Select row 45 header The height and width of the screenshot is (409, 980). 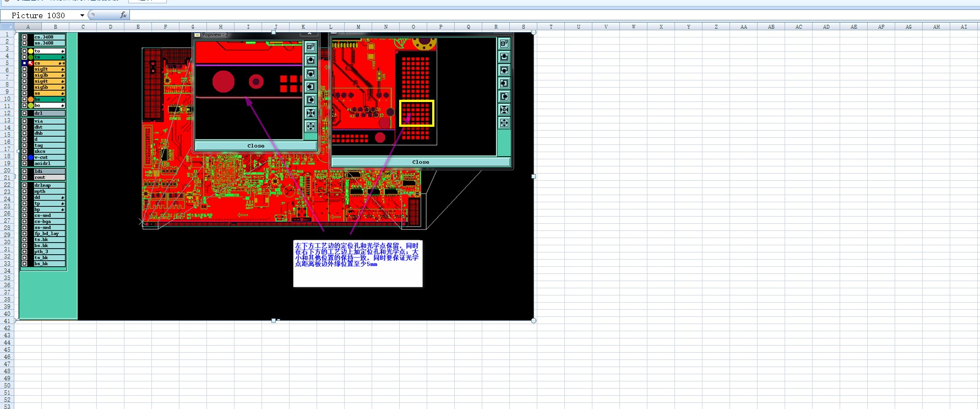pyautogui.click(x=7, y=349)
